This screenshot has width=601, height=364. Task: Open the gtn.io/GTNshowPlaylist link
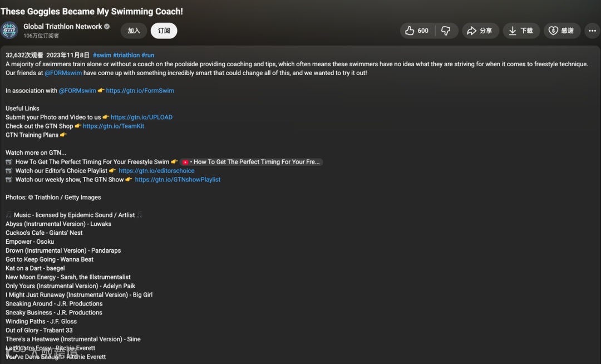click(178, 179)
